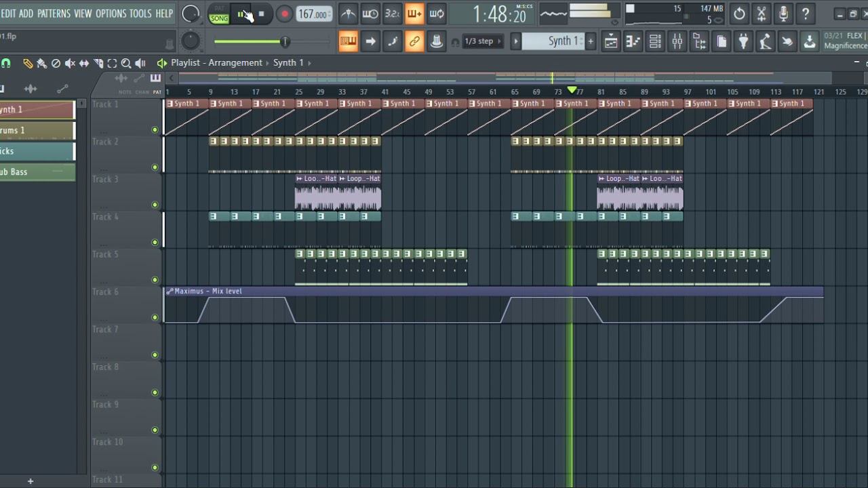Select the mute tool in playlist
This screenshot has height=488, width=868.
(x=70, y=63)
